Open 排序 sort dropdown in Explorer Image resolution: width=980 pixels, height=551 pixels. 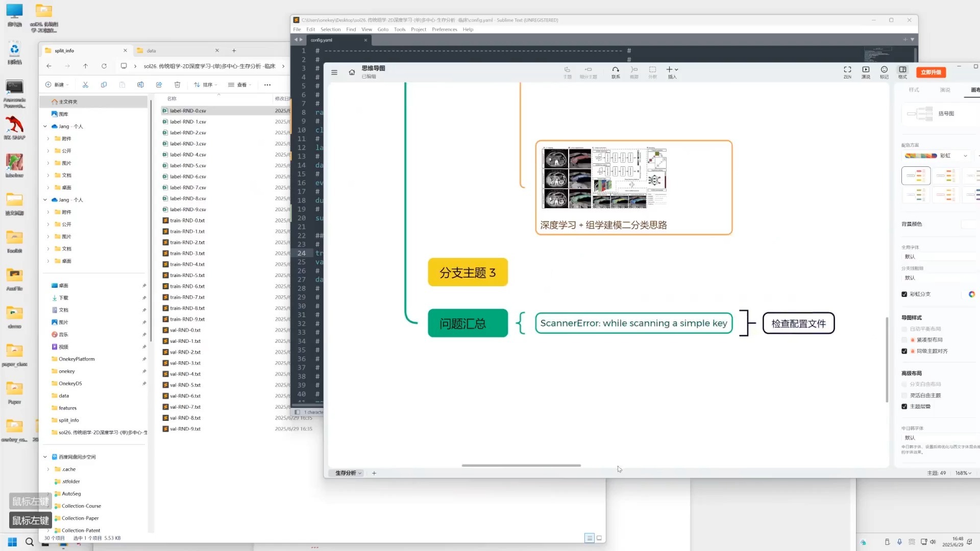click(205, 85)
